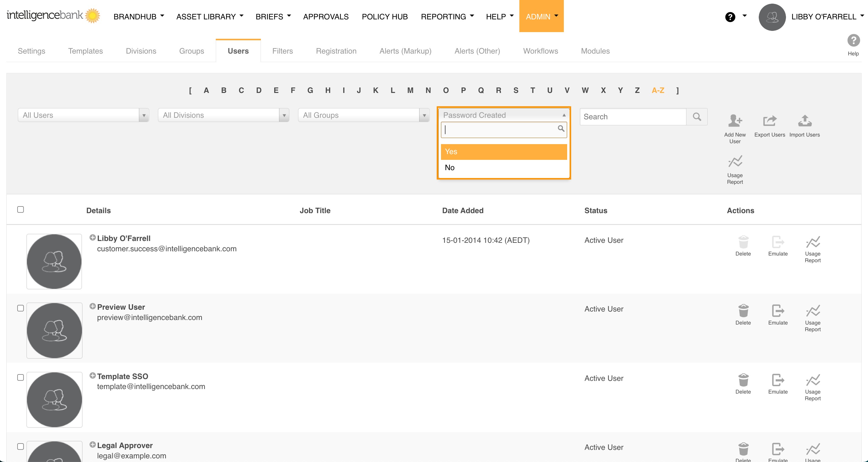Click the search magnifier icon
Viewport: 868px width, 462px height.
point(697,117)
